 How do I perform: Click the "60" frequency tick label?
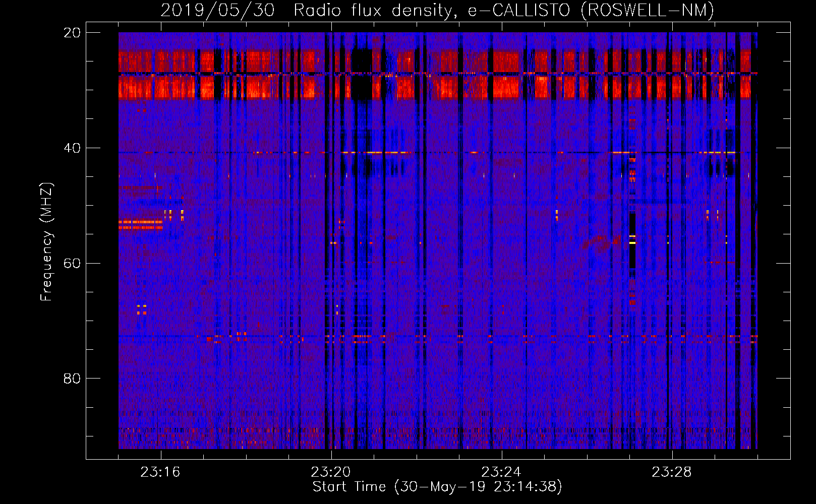coord(72,263)
